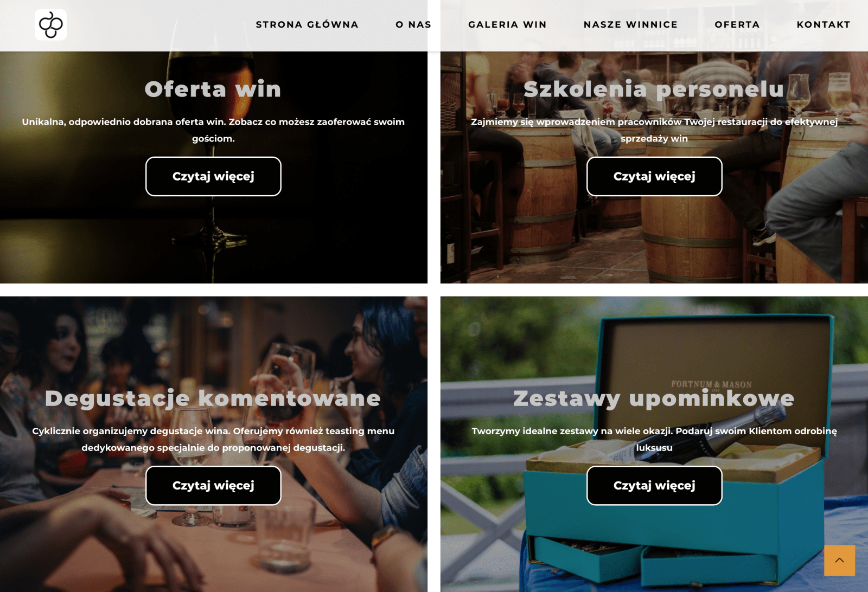Select Nasze Winnice menu item
This screenshot has height=592, width=868.
[630, 24]
